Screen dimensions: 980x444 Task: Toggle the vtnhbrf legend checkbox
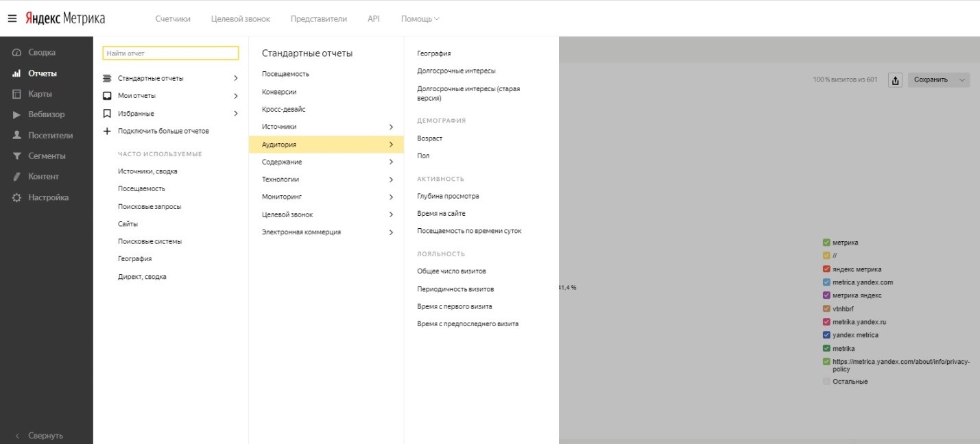pyautogui.click(x=826, y=309)
